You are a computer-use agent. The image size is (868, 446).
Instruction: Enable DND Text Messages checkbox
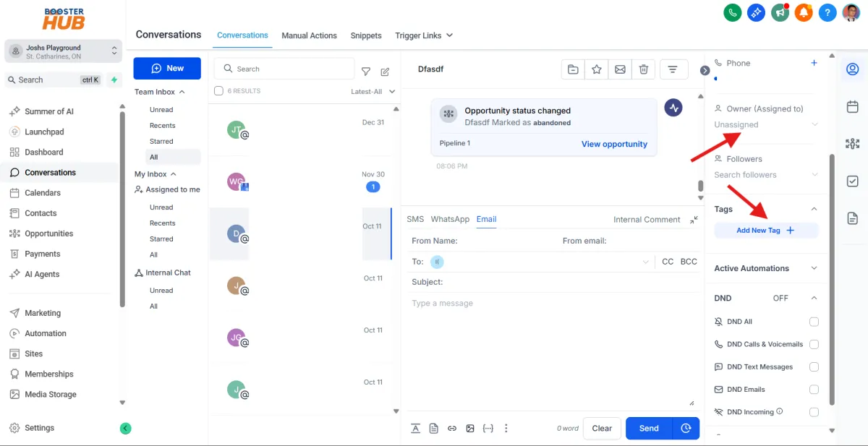(814, 367)
